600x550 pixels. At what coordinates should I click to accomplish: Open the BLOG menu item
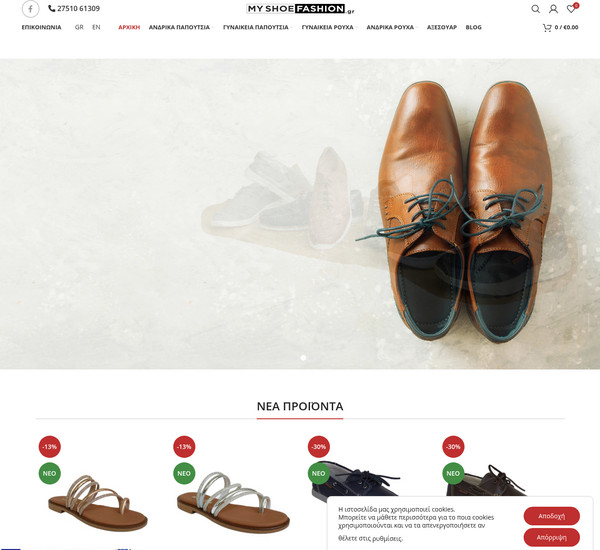click(x=473, y=28)
